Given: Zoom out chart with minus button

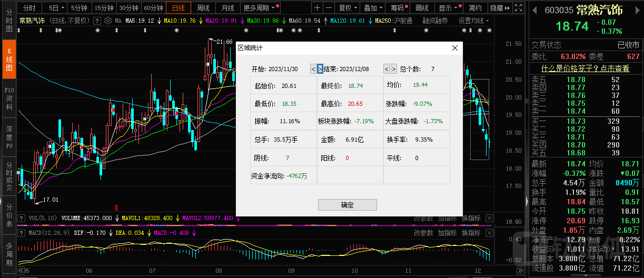Looking at the screenshot, I should tap(329, 8).
